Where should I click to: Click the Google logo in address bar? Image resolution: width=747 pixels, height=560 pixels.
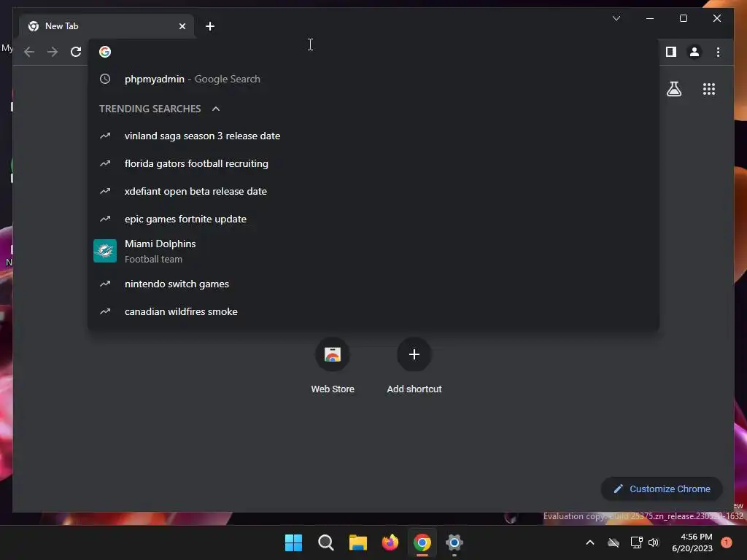tap(105, 52)
